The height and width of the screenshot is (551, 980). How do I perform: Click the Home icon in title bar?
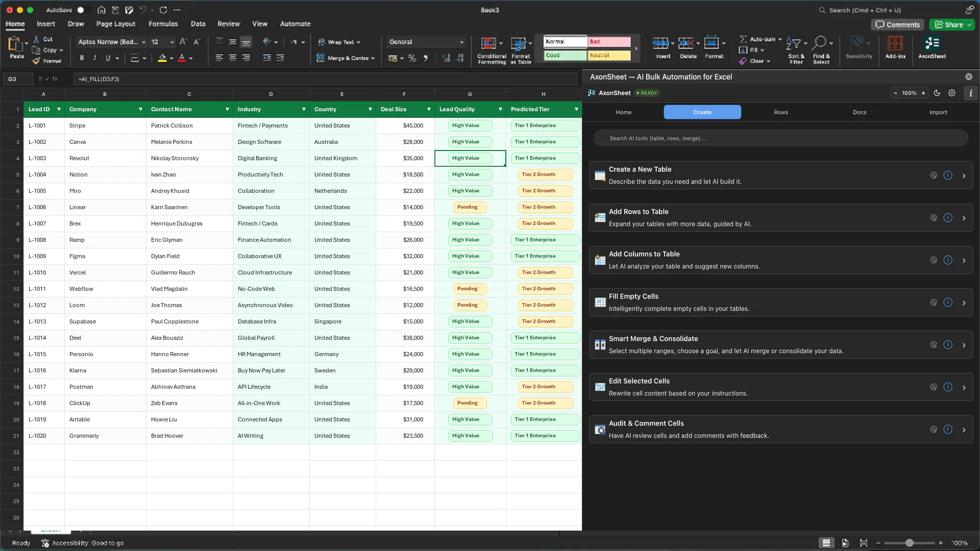(102, 10)
